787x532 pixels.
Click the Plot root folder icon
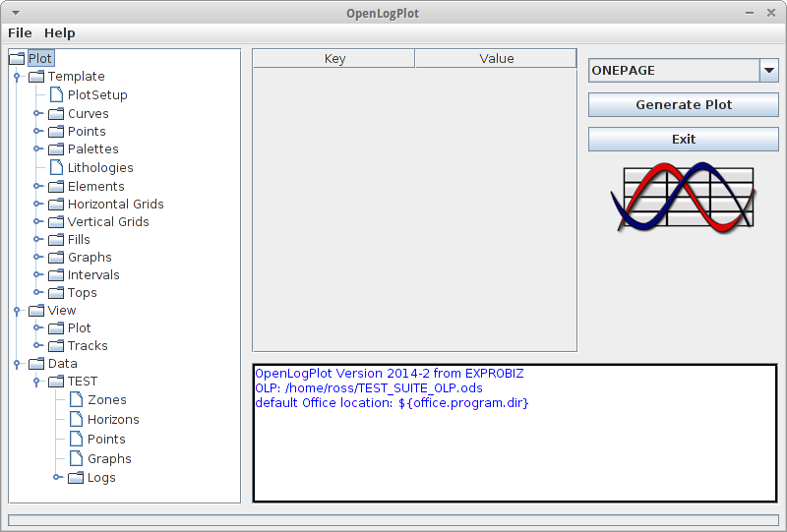tap(17, 59)
